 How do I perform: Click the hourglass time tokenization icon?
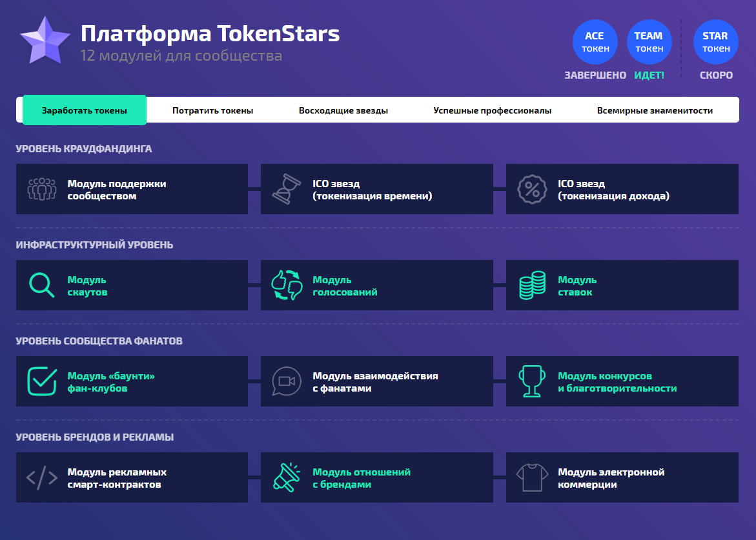(x=287, y=189)
